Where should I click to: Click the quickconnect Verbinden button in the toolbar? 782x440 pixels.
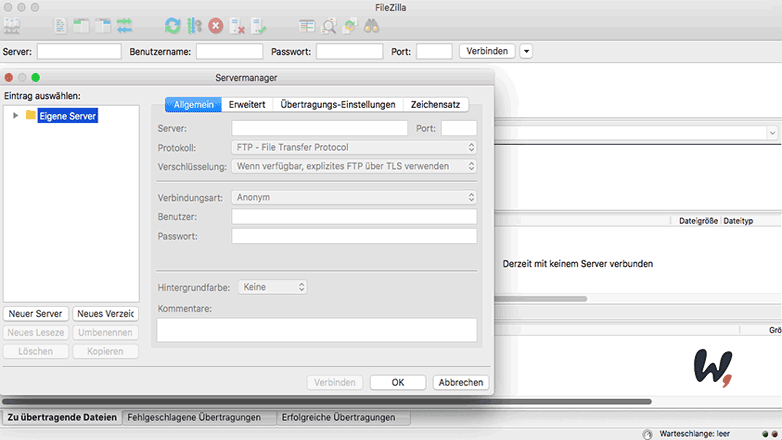(487, 51)
